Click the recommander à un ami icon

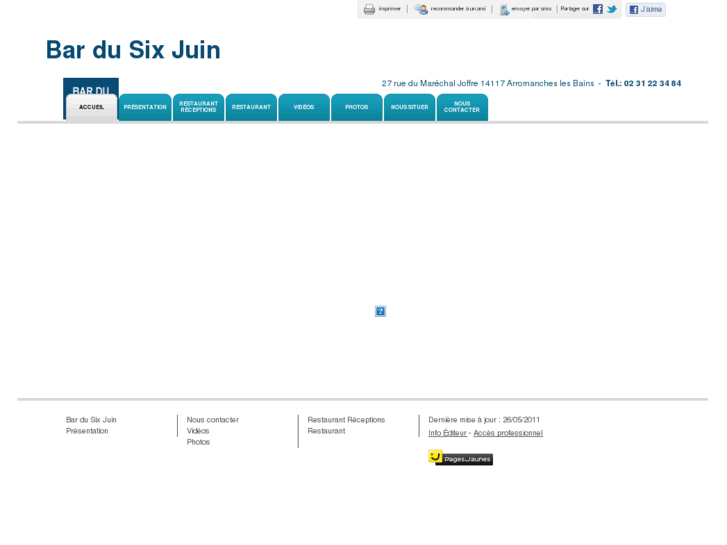click(421, 9)
